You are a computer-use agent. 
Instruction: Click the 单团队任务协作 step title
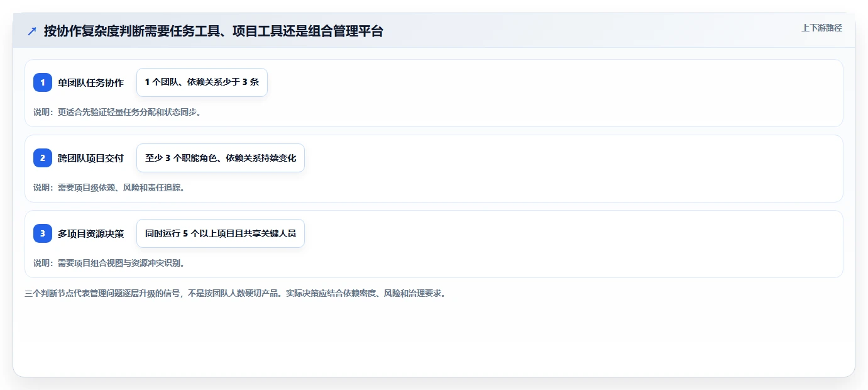pos(91,82)
